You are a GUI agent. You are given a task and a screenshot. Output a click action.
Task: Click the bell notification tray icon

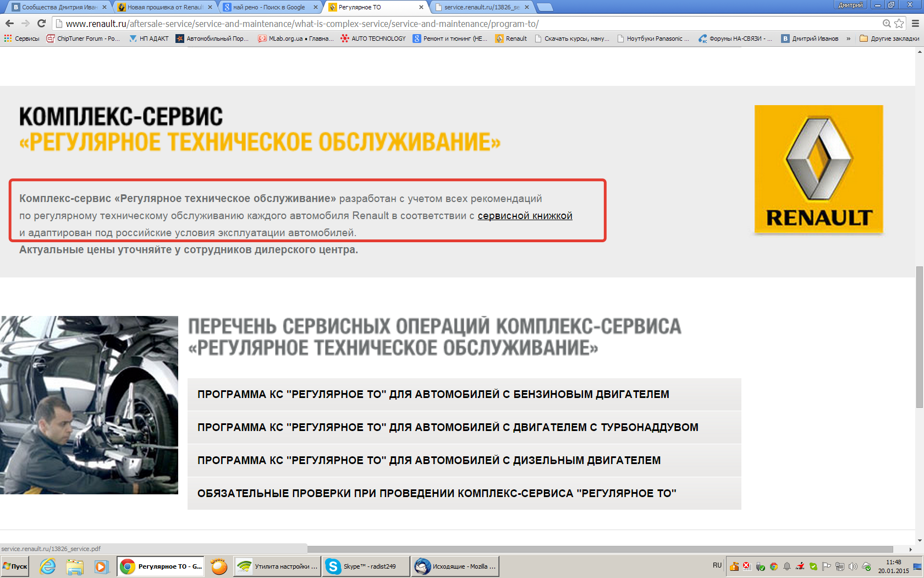tap(787, 566)
